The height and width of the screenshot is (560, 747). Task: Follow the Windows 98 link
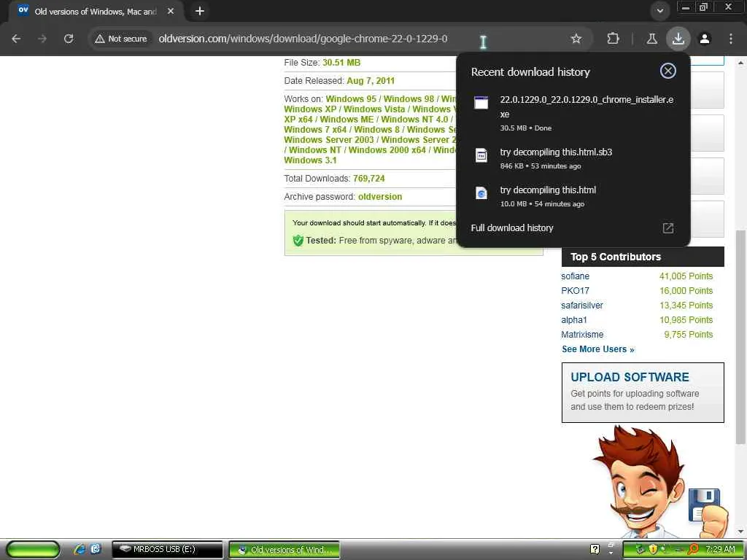tap(409, 99)
